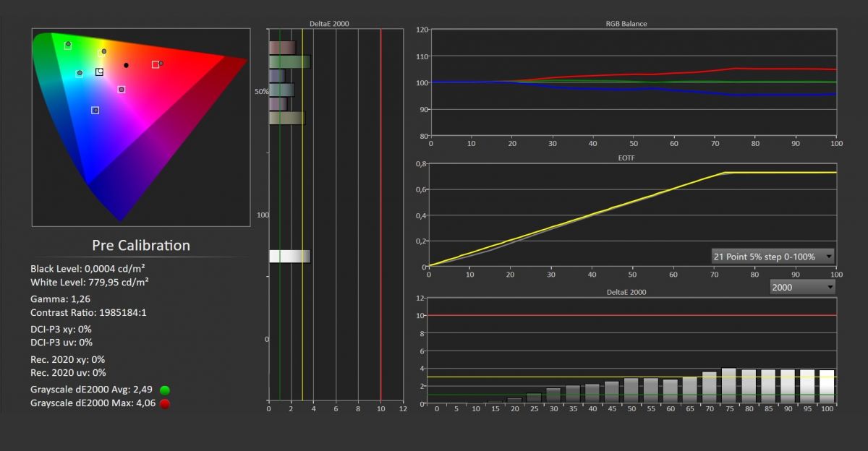Click the Pre Calibration heading
This screenshot has height=451, width=868.
coord(141,245)
